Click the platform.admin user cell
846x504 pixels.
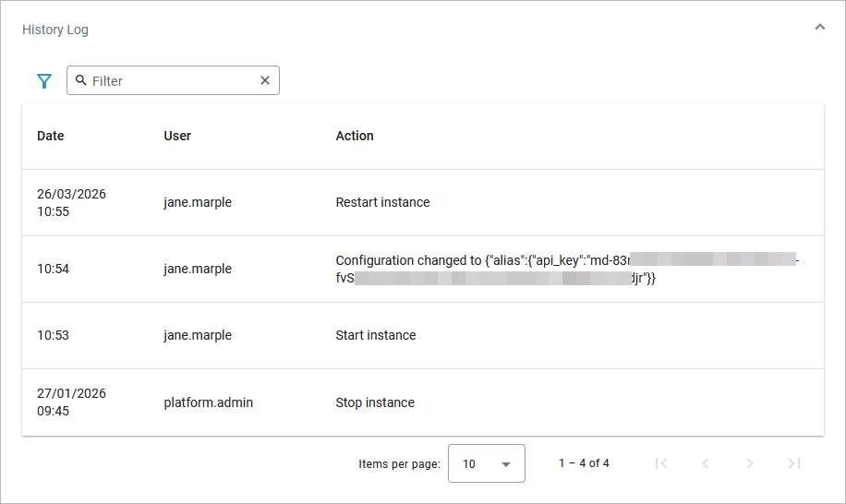coord(208,402)
